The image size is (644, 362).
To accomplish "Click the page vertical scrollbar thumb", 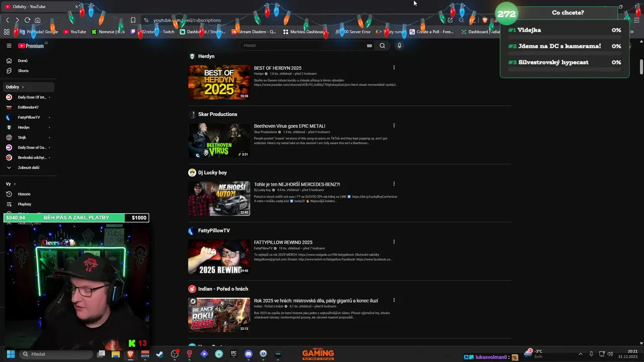I will pos(641,67).
